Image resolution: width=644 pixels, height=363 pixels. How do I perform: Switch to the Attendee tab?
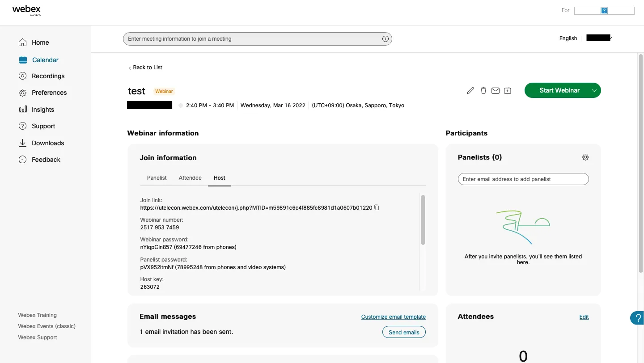[x=190, y=178]
